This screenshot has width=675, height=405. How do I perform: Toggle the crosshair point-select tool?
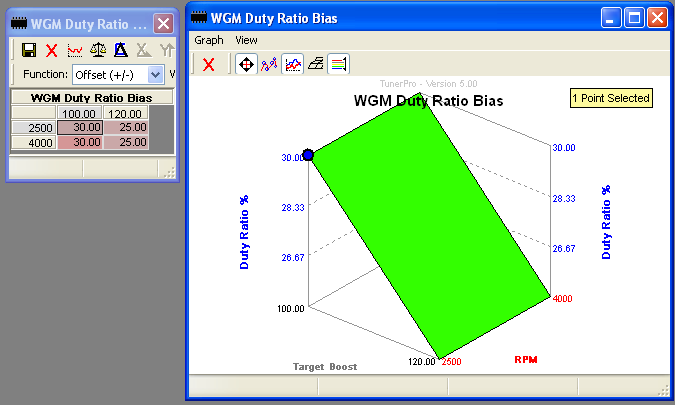click(245, 65)
